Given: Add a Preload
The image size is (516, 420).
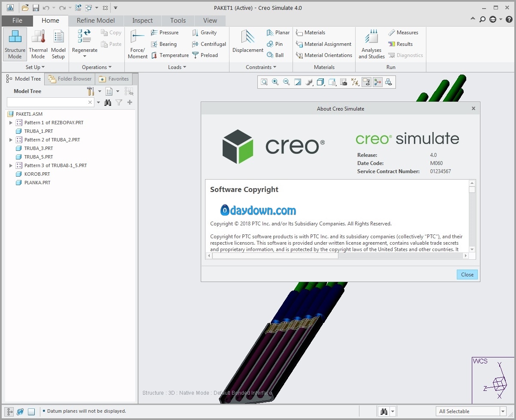Looking at the screenshot, I should tap(205, 55).
